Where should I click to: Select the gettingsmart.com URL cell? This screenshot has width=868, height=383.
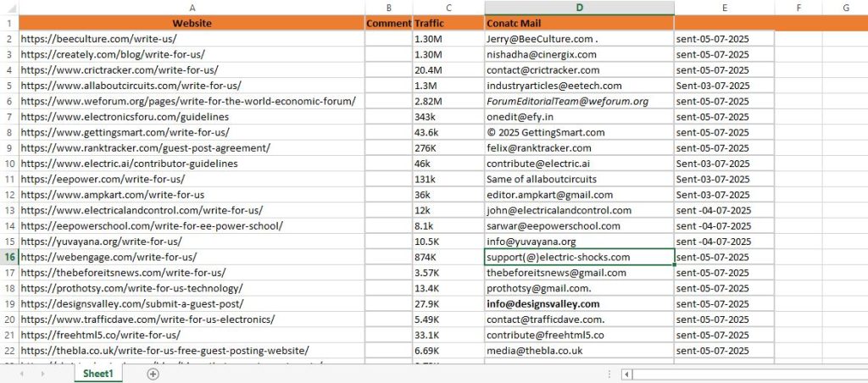click(192, 132)
